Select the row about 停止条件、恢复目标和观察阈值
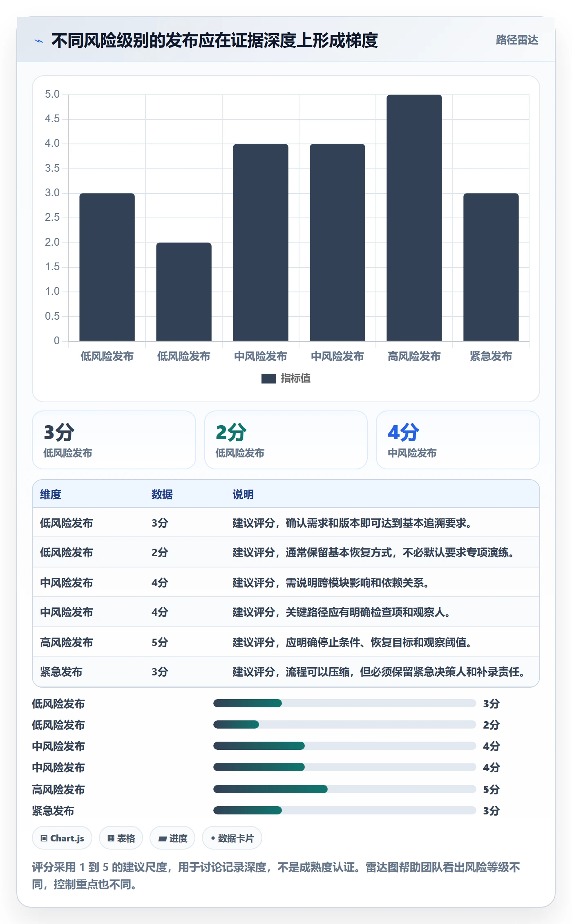Screen dimensions: 572x924 pyautogui.click(x=286, y=642)
